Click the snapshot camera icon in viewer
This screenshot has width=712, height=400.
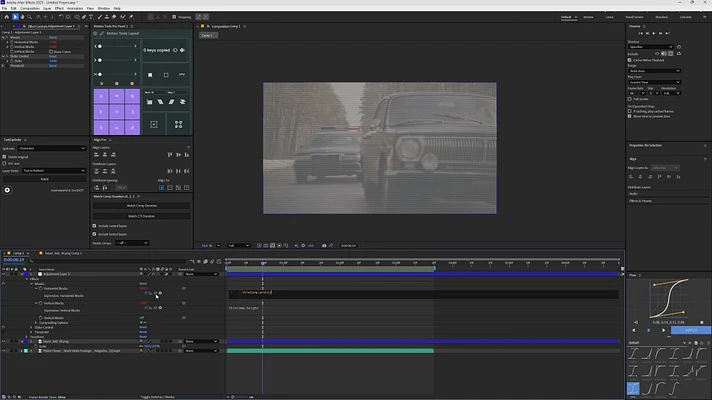pos(324,246)
